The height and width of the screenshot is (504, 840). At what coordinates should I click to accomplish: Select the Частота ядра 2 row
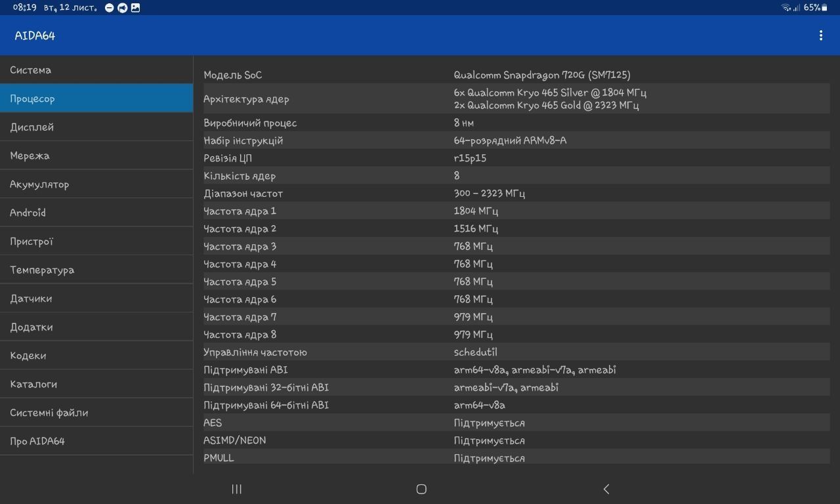click(515, 228)
